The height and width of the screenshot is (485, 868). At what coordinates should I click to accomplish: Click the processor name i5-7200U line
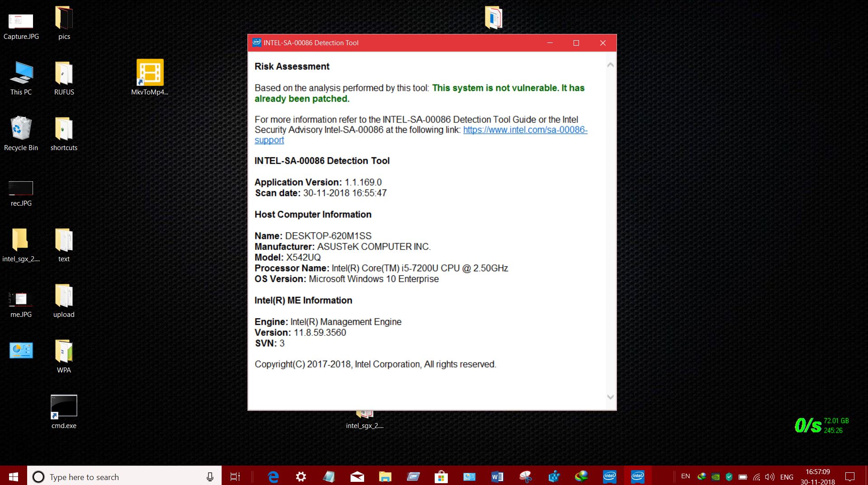pos(381,268)
